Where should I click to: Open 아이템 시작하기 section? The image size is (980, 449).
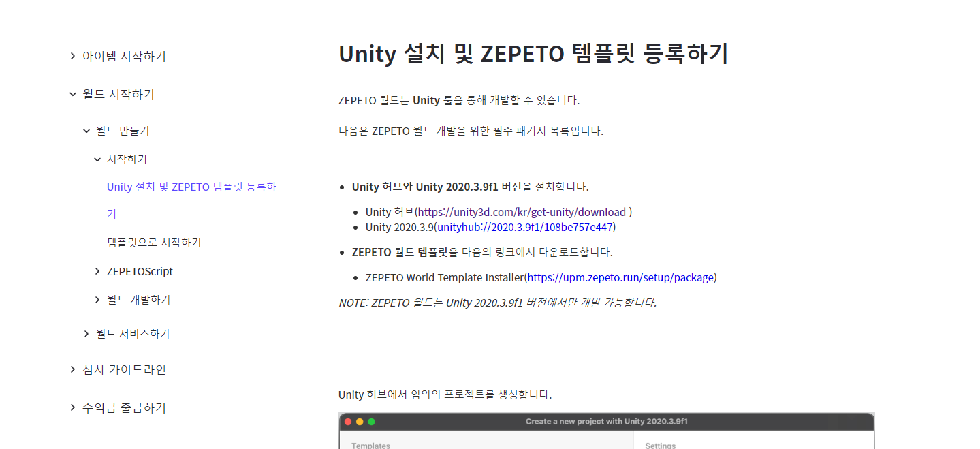click(124, 56)
